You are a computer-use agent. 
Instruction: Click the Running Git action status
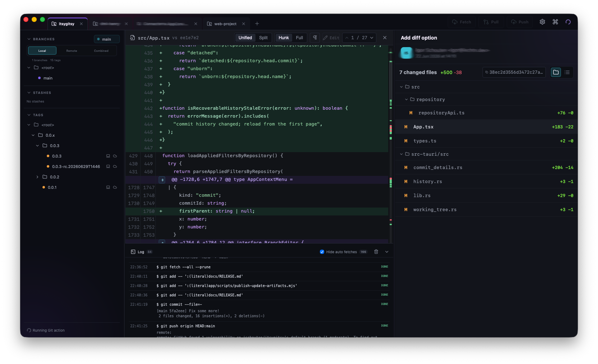click(46, 330)
